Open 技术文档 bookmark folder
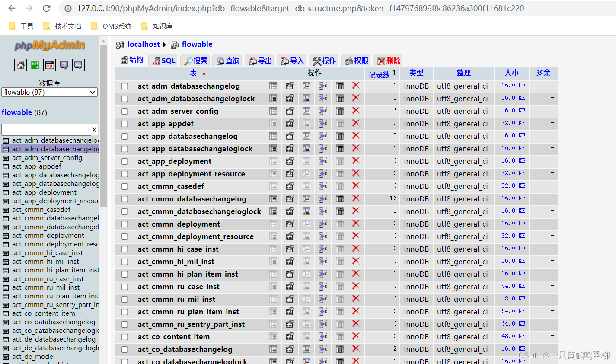 tap(62, 26)
